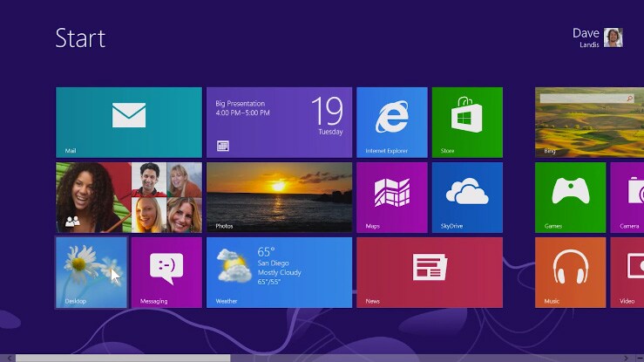This screenshot has width=644, height=362.
Task: Open the Camera tile
Action: pyautogui.click(x=627, y=198)
